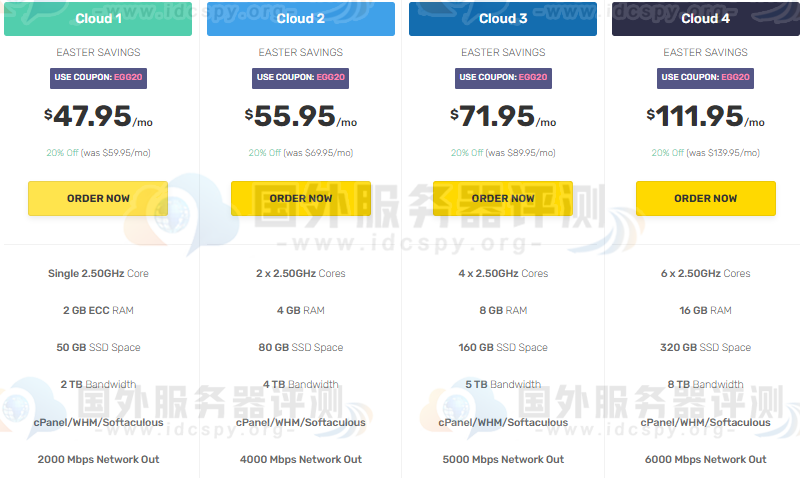Click '8 TB Bandwidth' spec
The height and width of the screenshot is (478, 800).
(x=706, y=384)
